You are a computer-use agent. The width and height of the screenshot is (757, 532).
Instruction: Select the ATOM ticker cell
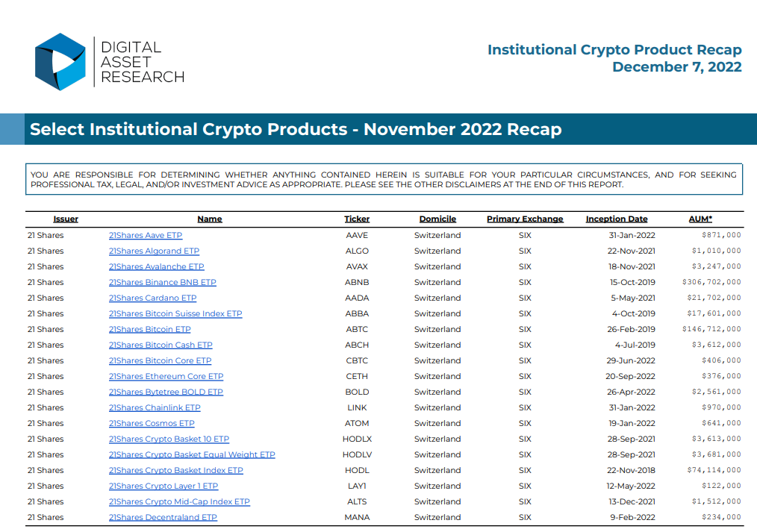tap(357, 424)
